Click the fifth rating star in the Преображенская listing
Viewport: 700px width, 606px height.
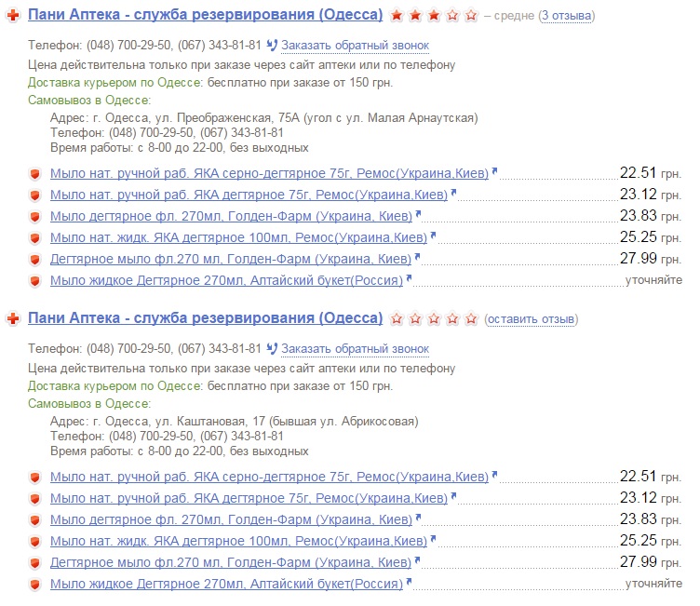coord(472,16)
